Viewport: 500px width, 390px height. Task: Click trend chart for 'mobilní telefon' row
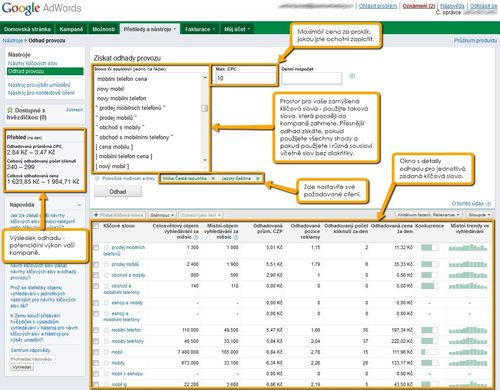pyautogui.click(x=468, y=330)
